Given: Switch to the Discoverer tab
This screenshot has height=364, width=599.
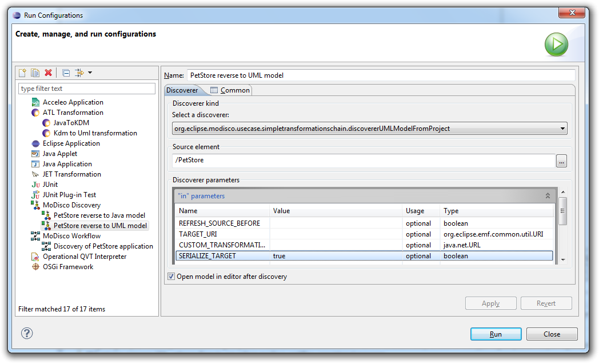Looking at the screenshot, I should click(182, 90).
